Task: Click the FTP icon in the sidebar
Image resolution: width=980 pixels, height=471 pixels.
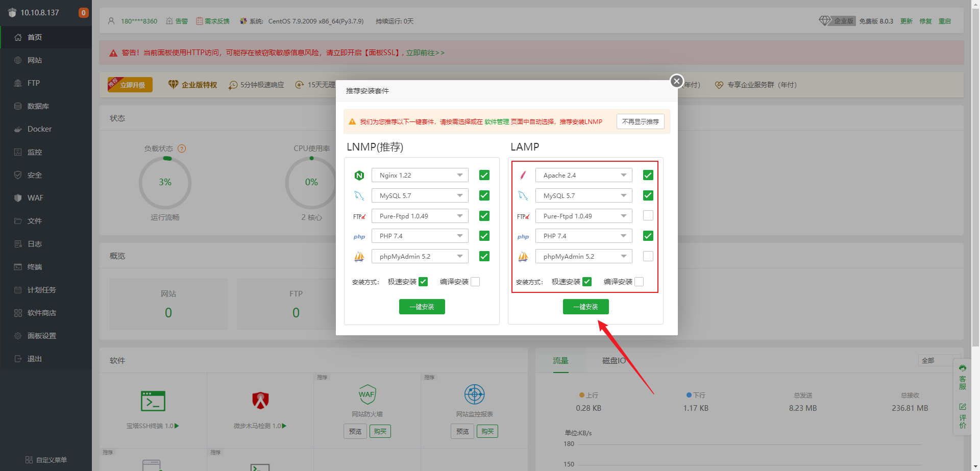Action: [x=18, y=83]
